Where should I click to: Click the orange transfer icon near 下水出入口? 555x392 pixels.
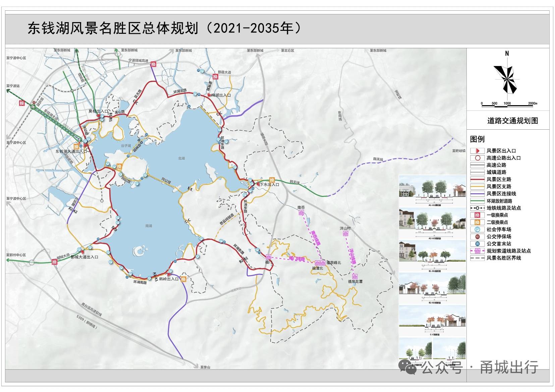pos(272,180)
